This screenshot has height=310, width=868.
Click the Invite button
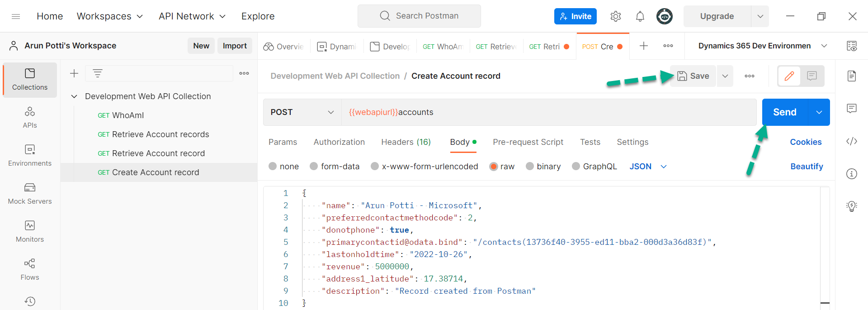coord(575,16)
